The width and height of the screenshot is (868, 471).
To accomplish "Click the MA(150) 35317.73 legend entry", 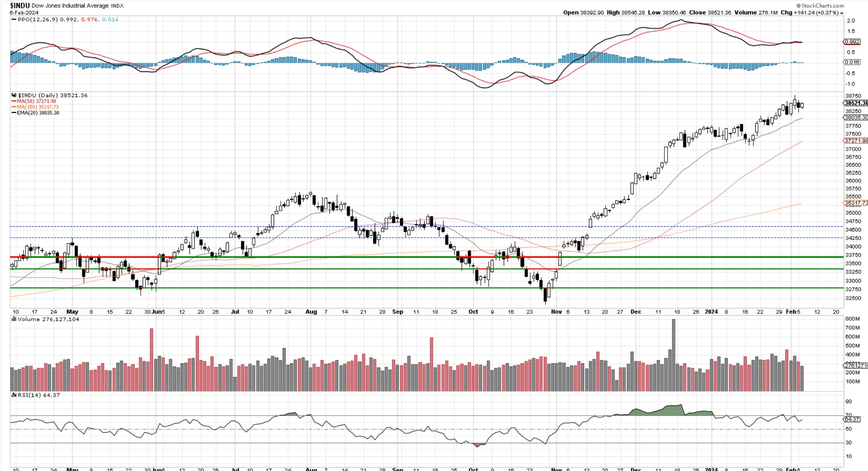I will pyautogui.click(x=37, y=107).
